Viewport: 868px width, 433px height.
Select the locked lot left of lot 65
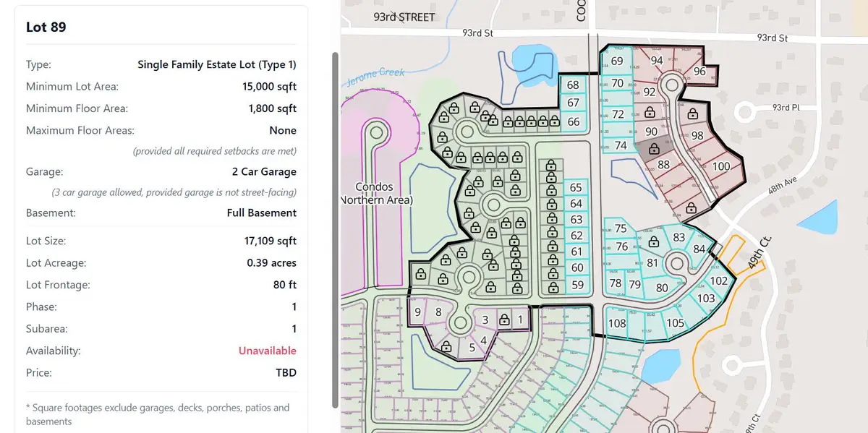[553, 190]
